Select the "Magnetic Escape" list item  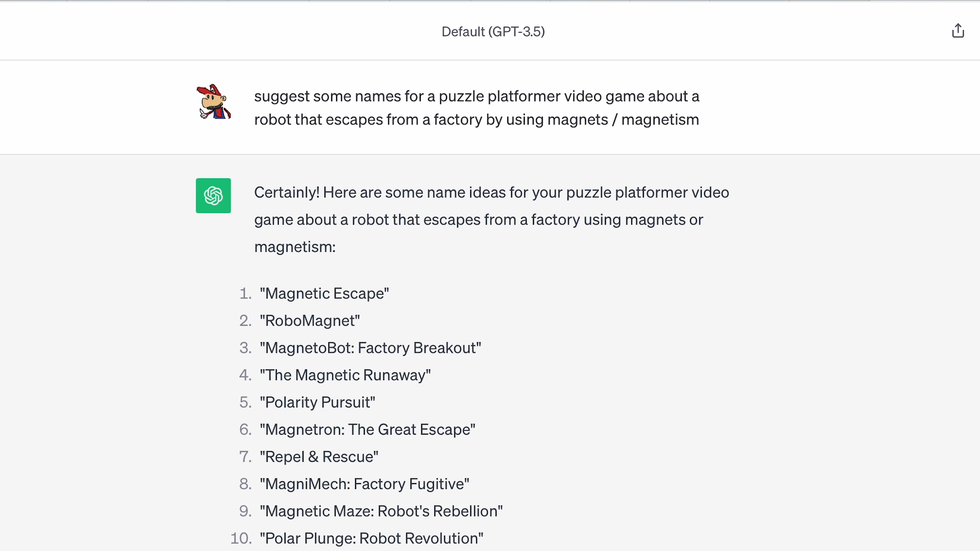pyautogui.click(x=324, y=293)
